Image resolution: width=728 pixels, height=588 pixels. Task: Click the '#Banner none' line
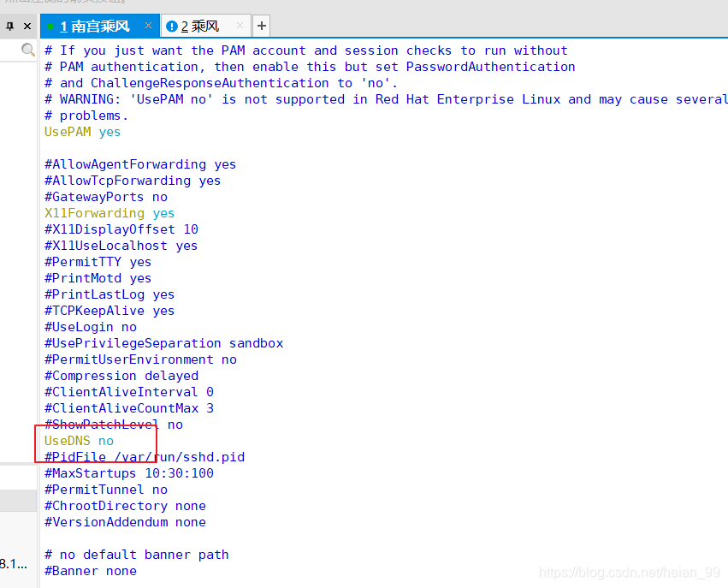click(91, 571)
